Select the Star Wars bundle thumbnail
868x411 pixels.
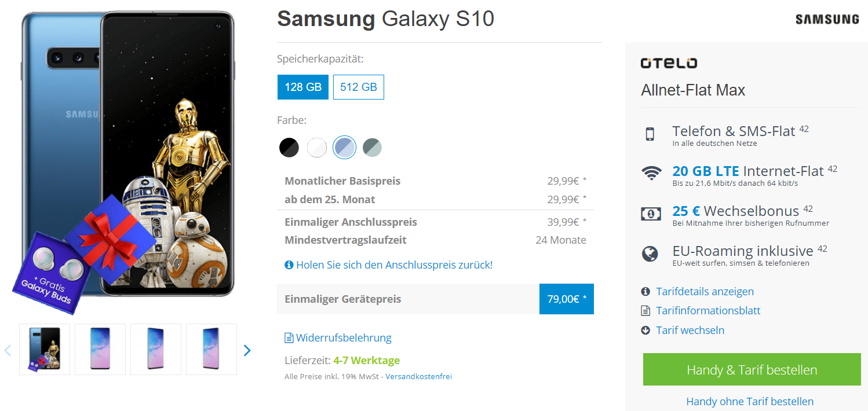pyautogui.click(x=45, y=349)
